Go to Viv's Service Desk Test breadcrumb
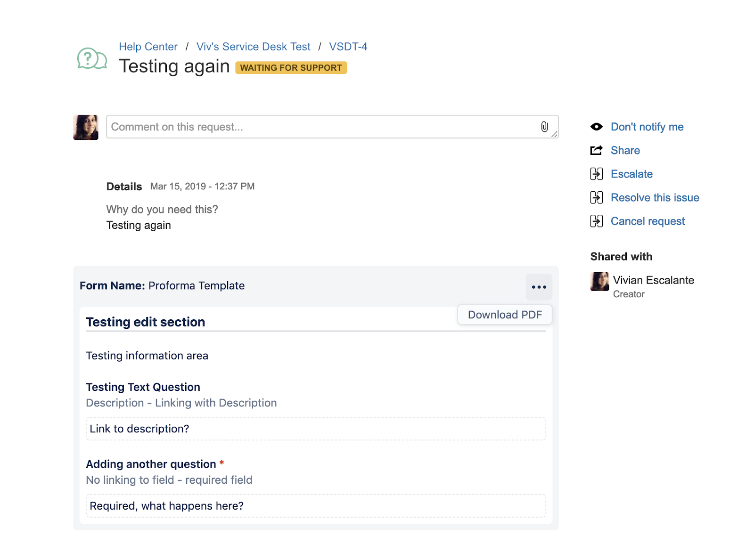 click(x=253, y=47)
